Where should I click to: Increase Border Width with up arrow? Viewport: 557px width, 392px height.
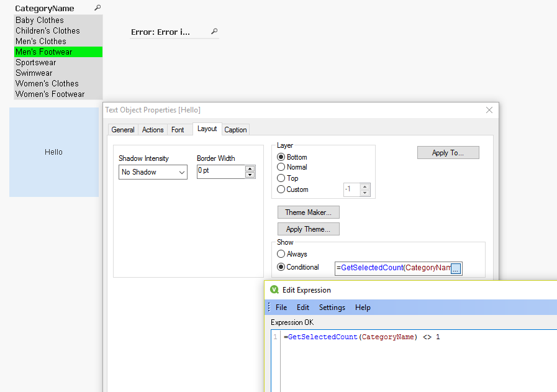click(x=250, y=168)
